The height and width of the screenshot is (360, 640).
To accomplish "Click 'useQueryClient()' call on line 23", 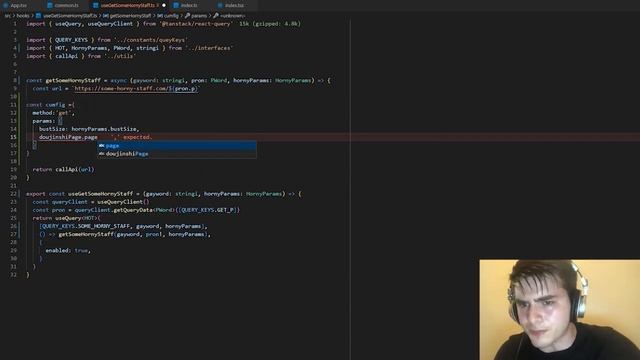I will [x=123, y=202].
